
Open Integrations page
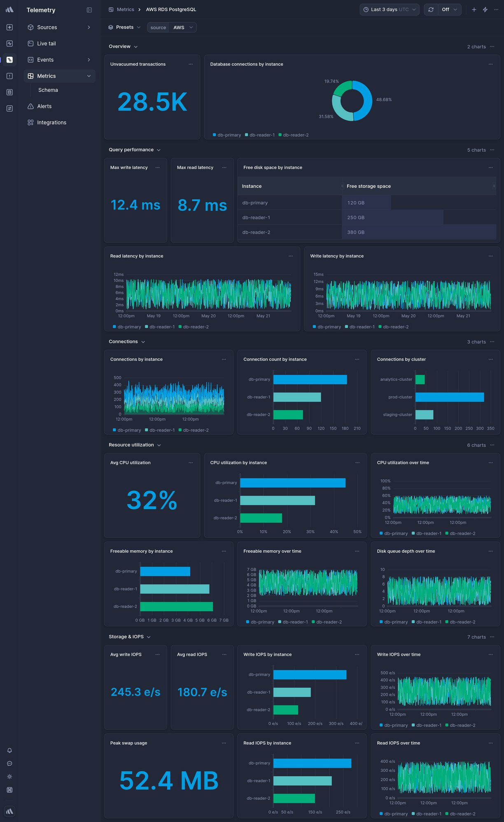pos(51,123)
